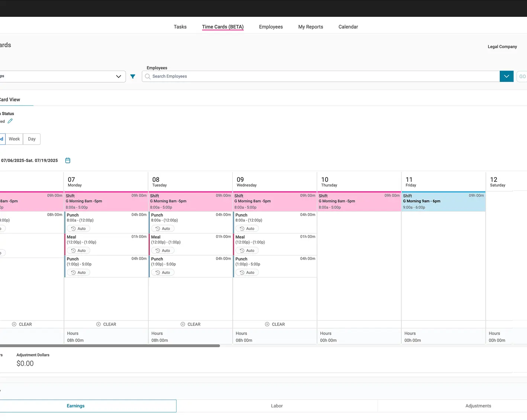
Task: Click the Legal Company link
Action: point(502,46)
